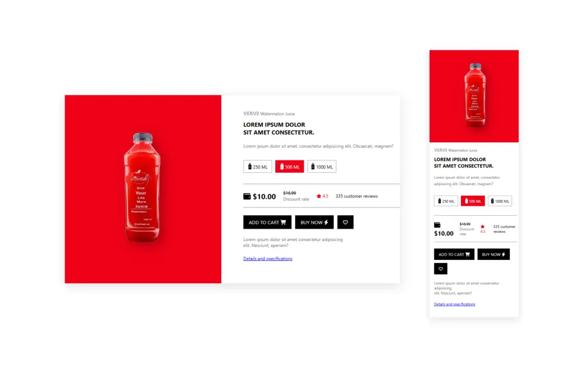Open Details and specifications link in mobile card
Image resolution: width=588 pixels, height=378 pixels.
click(x=455, y=304)
